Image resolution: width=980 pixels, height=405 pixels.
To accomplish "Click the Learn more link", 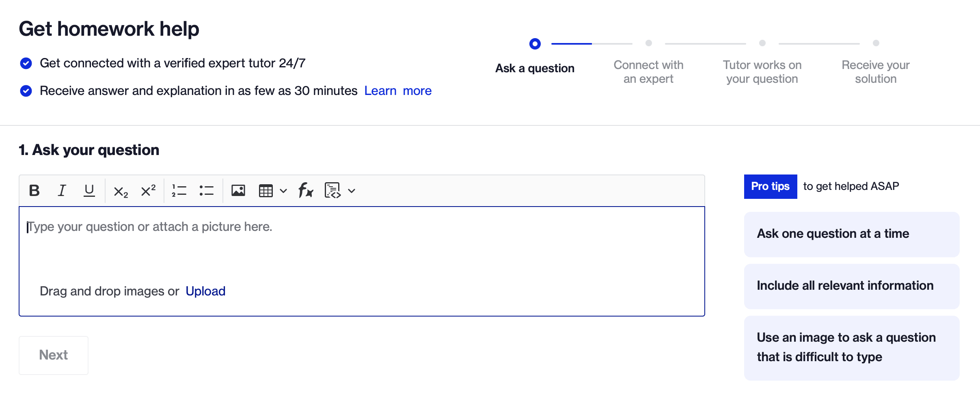I will (397, 90).
